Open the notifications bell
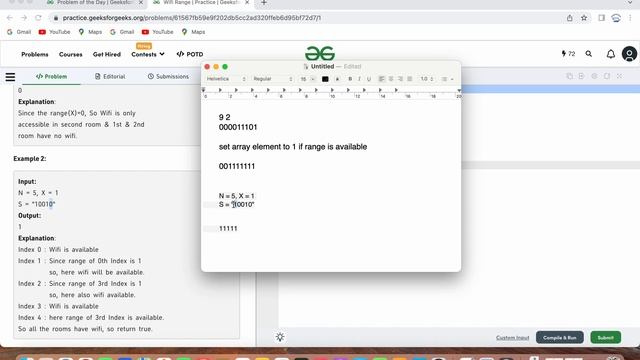Image resolution: width=640 pixels, height=360 pixels. click(611, 54)
